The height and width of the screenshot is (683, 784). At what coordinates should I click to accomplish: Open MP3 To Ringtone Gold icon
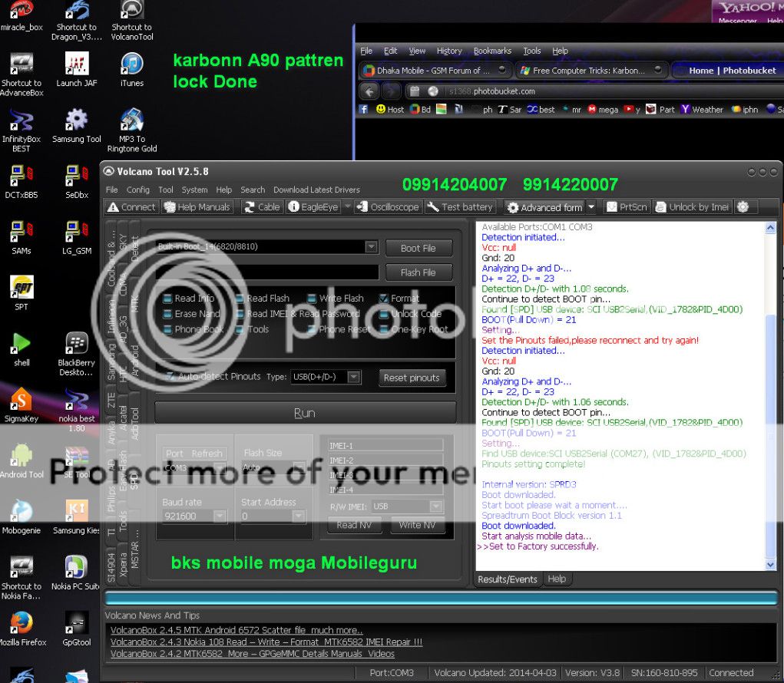[132, 130]
